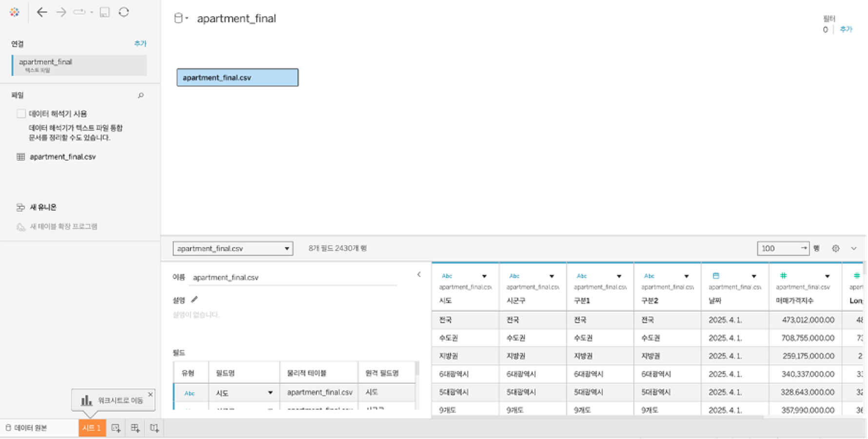Click the save icon in toolbar

(x=104, y=12)
